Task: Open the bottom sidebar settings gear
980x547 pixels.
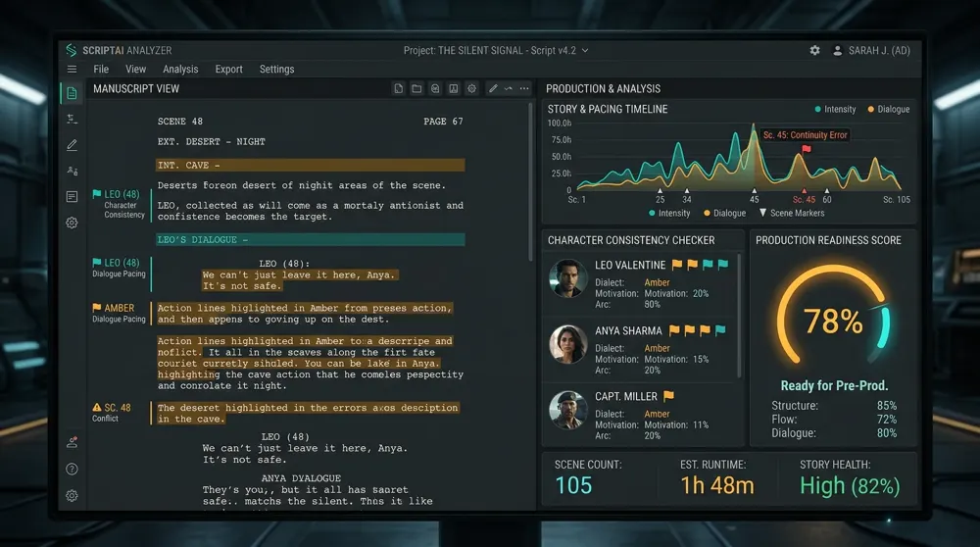Action: (x=72, y=496)
